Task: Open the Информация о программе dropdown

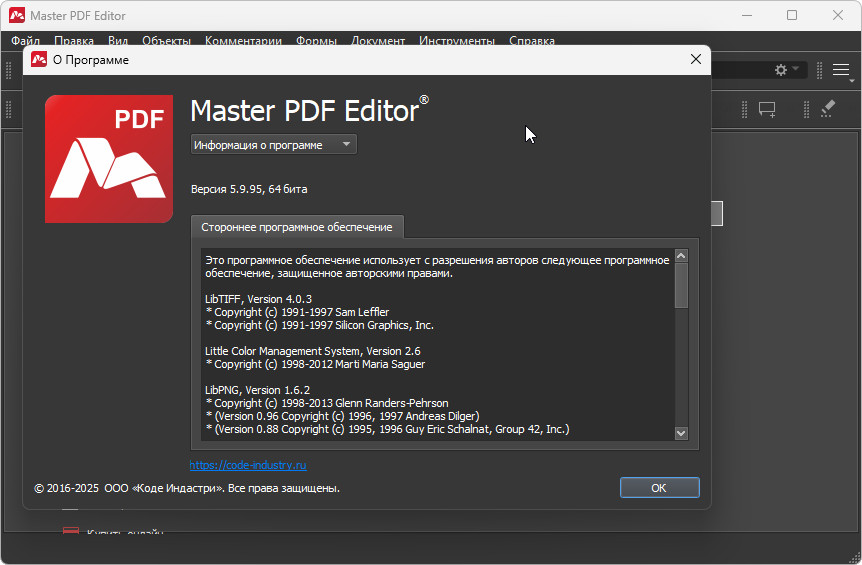Action: coord(273,144)
